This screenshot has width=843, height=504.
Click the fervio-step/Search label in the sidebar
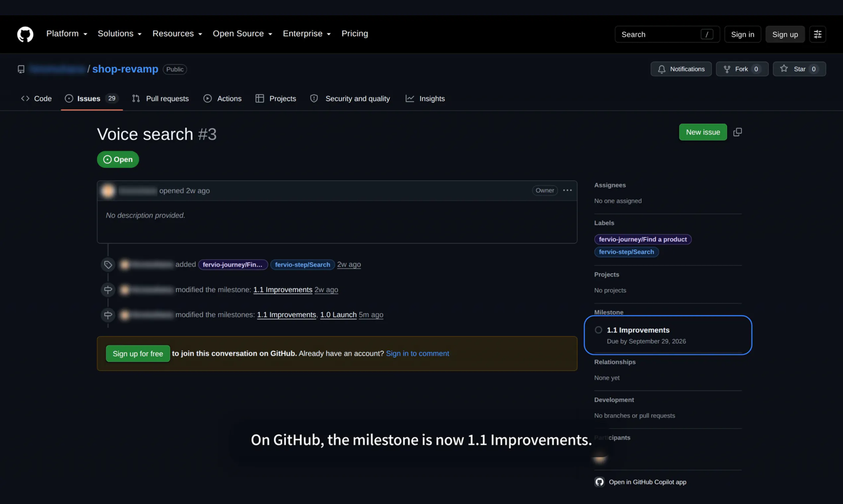coord(627,252)
